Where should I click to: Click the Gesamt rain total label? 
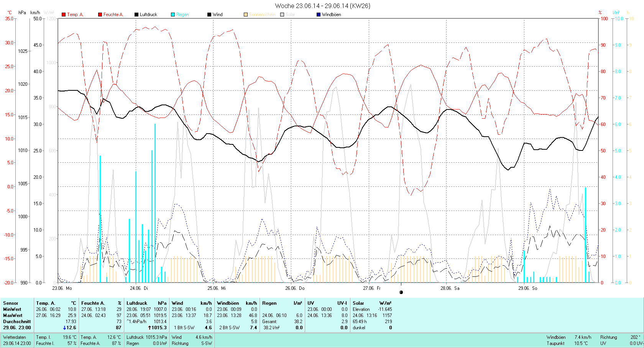click(x=270, y=322)
